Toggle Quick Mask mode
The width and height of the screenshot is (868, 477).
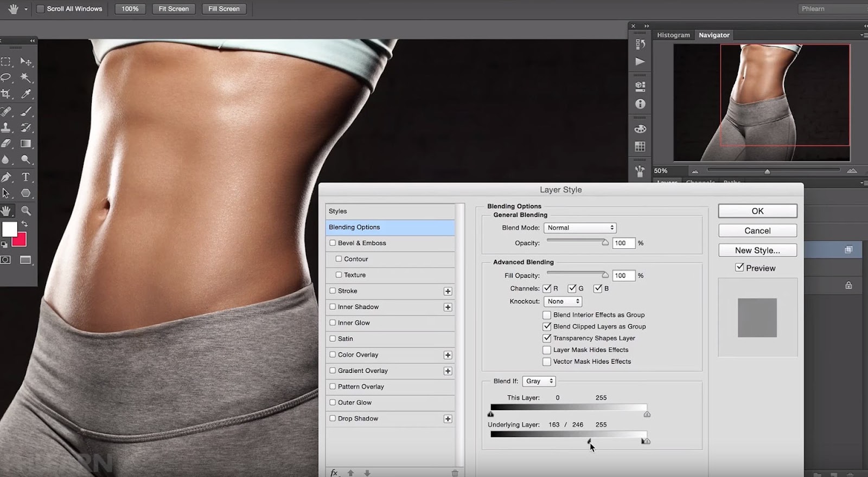click(5, 260)
